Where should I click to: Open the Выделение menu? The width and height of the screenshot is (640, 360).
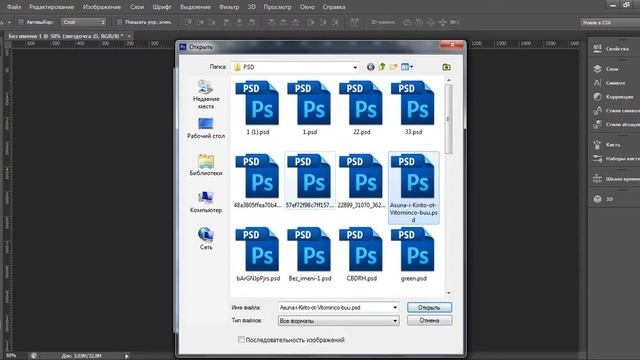(195, 7)
